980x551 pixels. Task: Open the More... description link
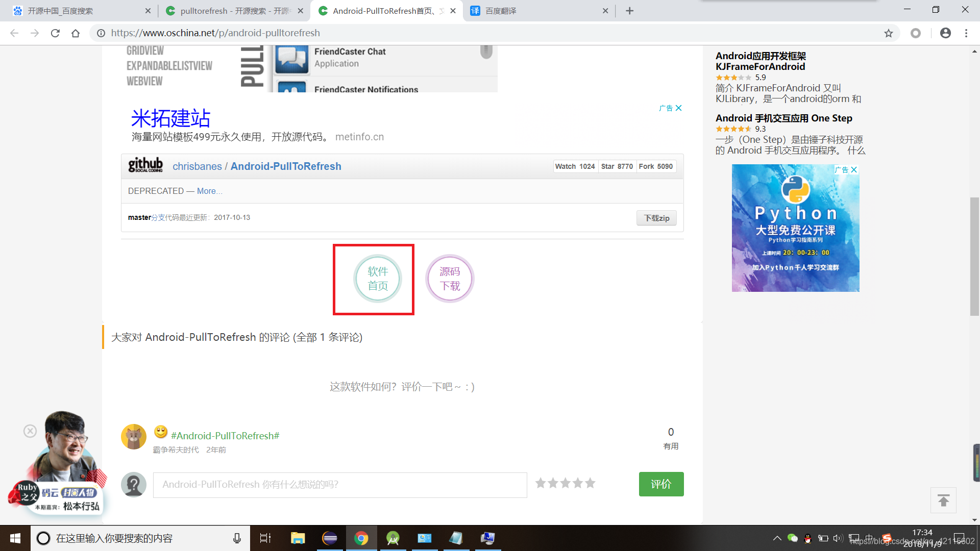pos(209,191)
